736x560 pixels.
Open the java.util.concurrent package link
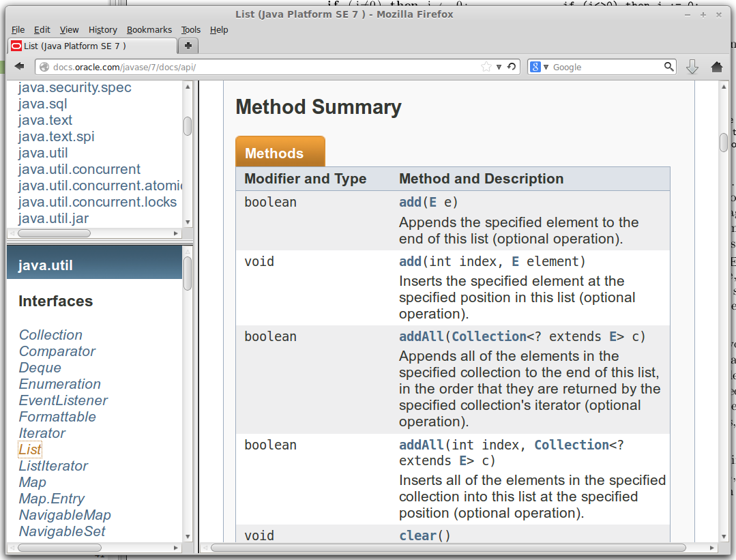coord(79,169)
